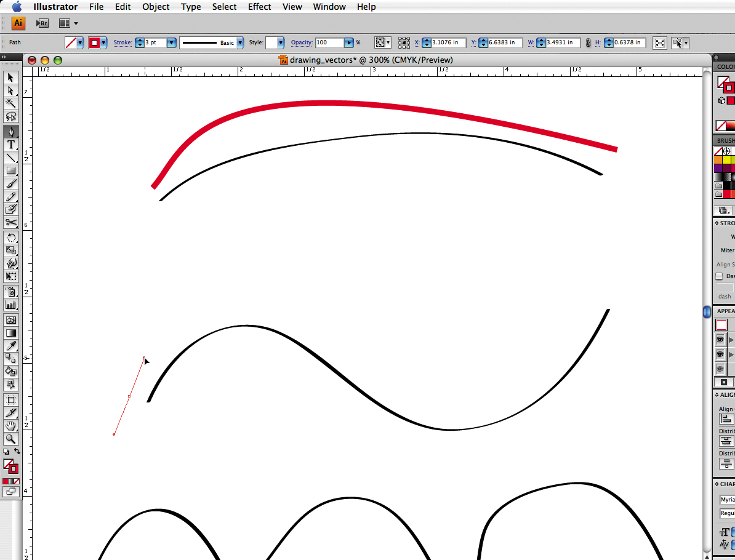Select the Rectangle tool

(11, 171)
